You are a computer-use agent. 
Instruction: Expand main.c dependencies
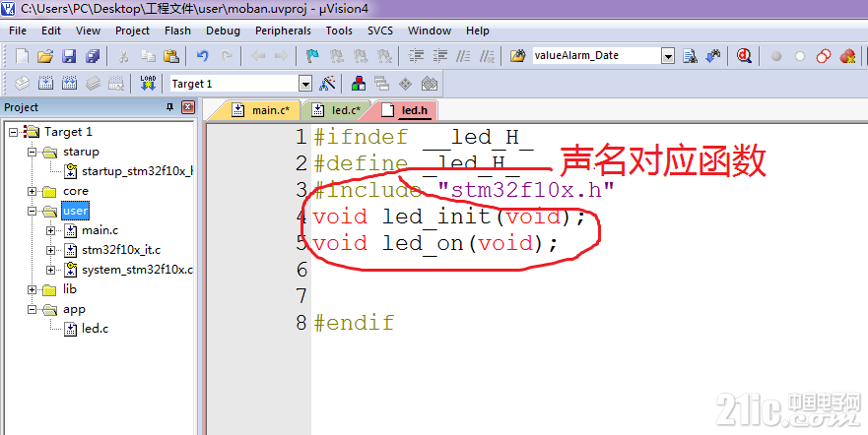(51, 230)
